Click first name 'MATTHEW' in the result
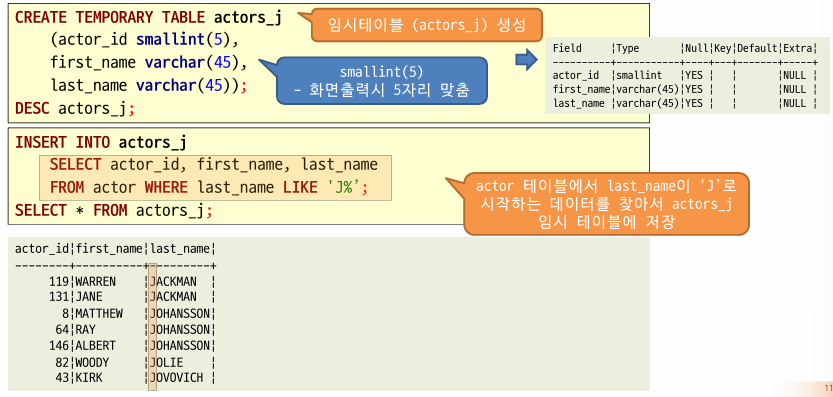This screenshot has height=397, width=833. 99,314
